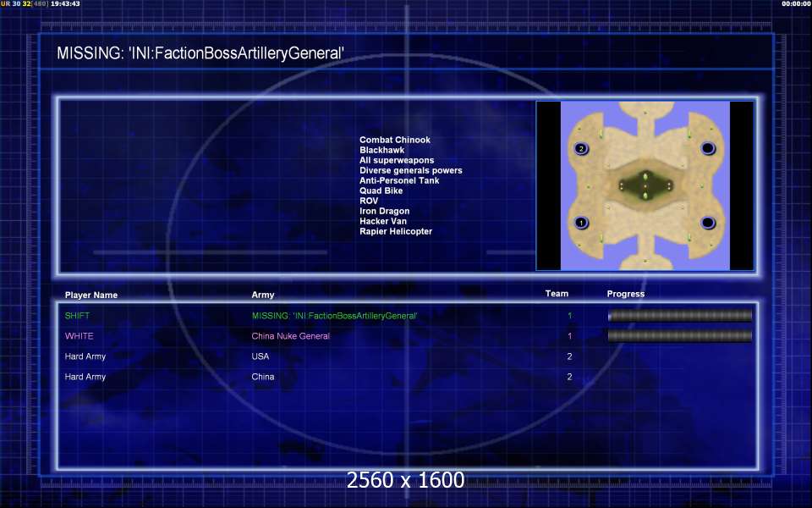Image resolution: width=812 pixels, height=508 pixels.
Task: Select player name 'WHITE'
Action: point(80,336)
